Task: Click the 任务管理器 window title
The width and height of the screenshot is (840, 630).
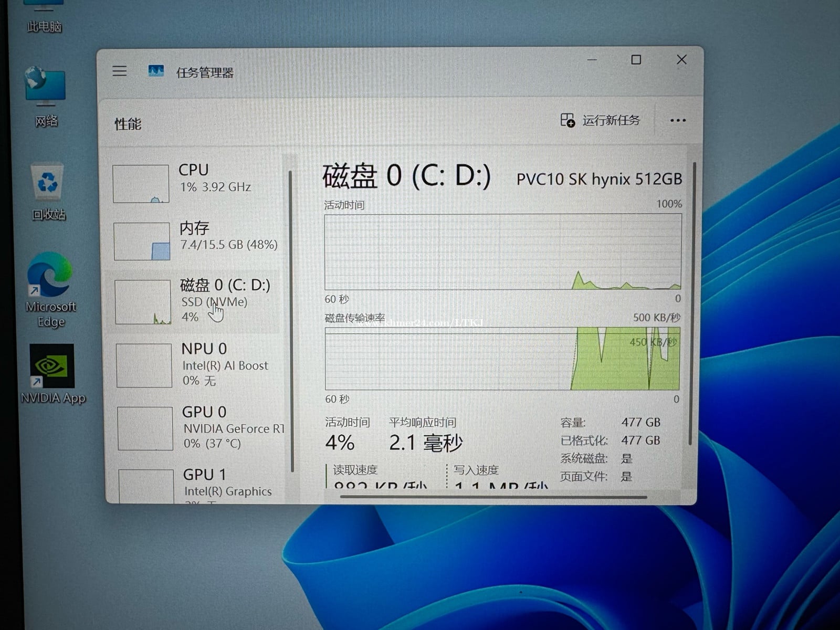Action: 205,72
